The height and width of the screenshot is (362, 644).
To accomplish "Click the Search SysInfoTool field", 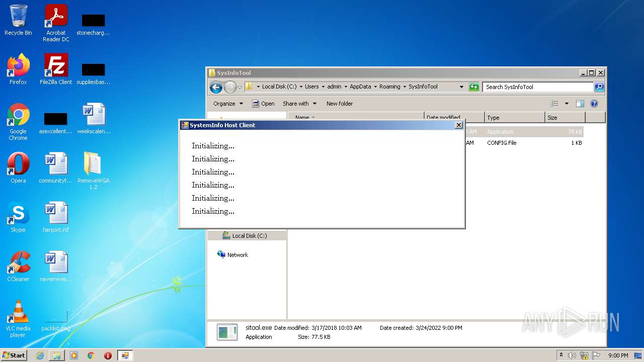I will (x=538, y=87).
